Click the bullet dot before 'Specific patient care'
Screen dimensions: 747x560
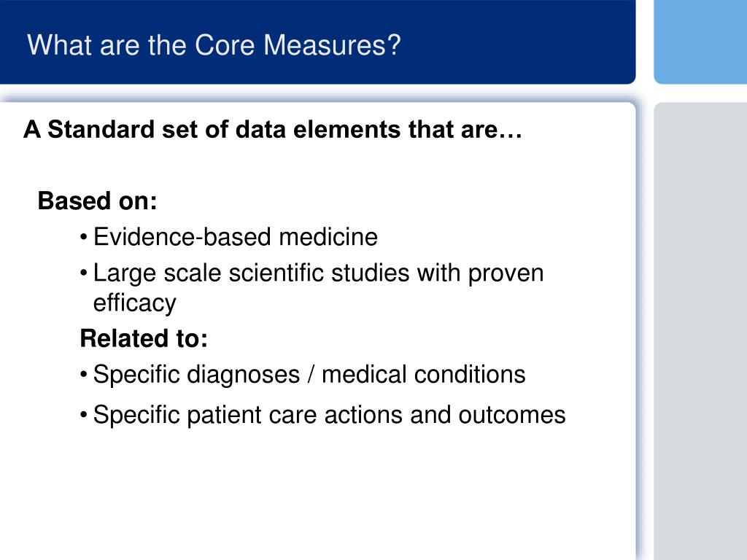84,415
